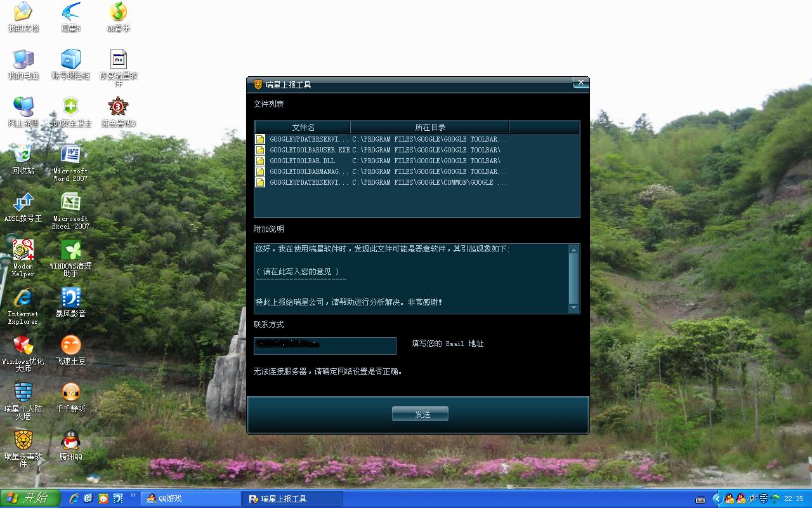Launch 瑞星个人防火墙 desktop shortcut
This screenshot has width=812, height=508.
click(23, 401)
